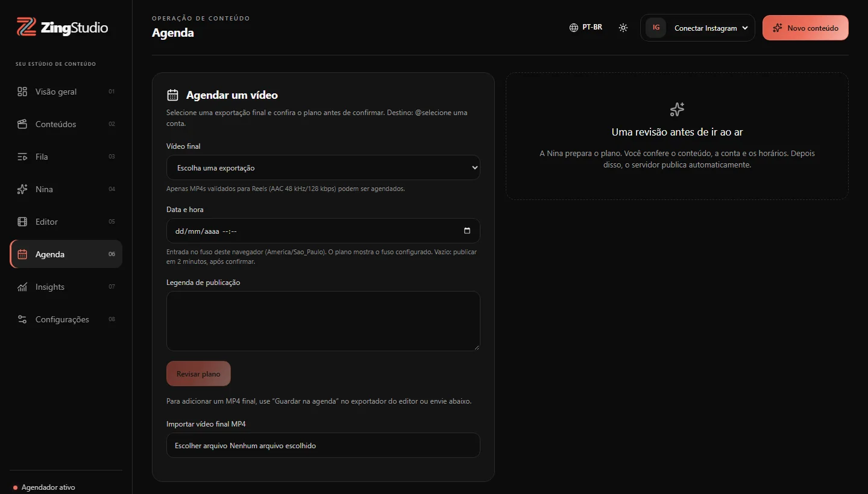
Task: Click the red Agendador ativo status dot
Action: coord(15,487)
